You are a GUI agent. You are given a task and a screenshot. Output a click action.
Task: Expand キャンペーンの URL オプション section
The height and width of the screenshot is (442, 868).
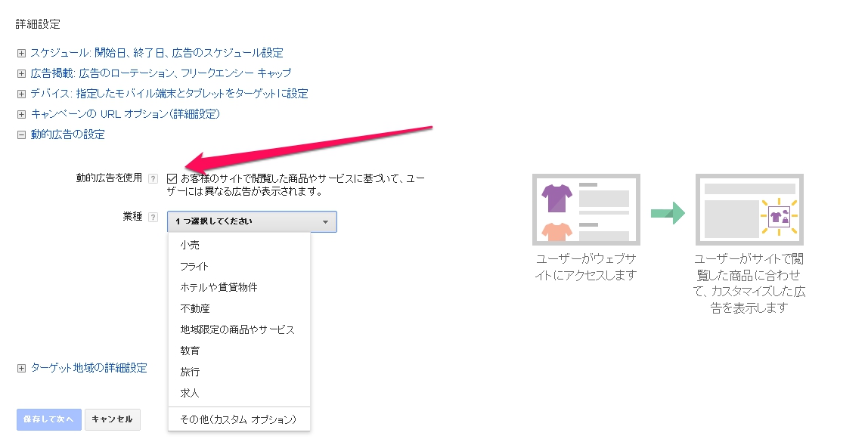coord(22,115)
